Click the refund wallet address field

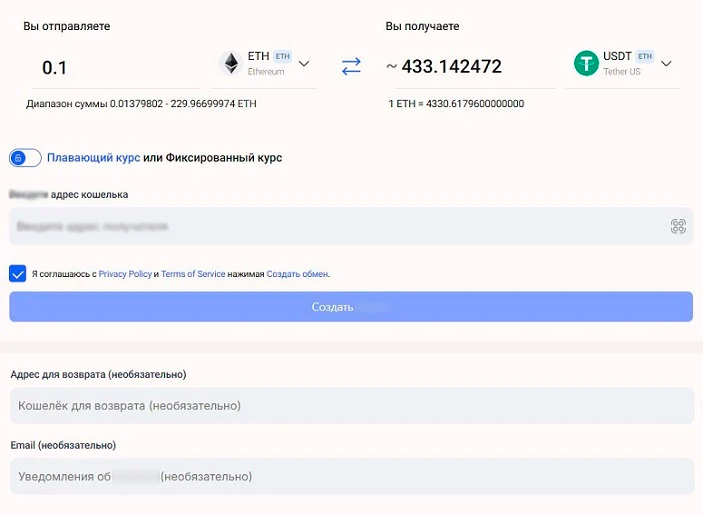click(x=352, y=406)
